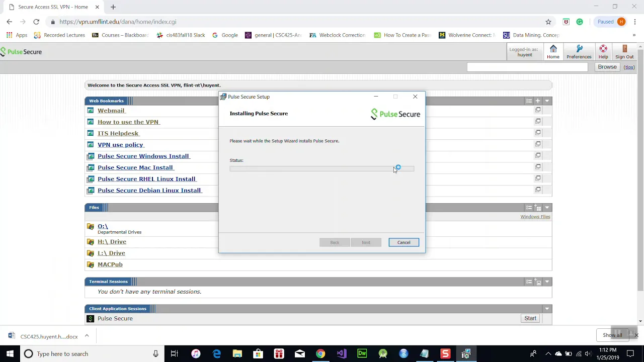
Task: Click the browse URL input field
Action: [x=527, y=67]
